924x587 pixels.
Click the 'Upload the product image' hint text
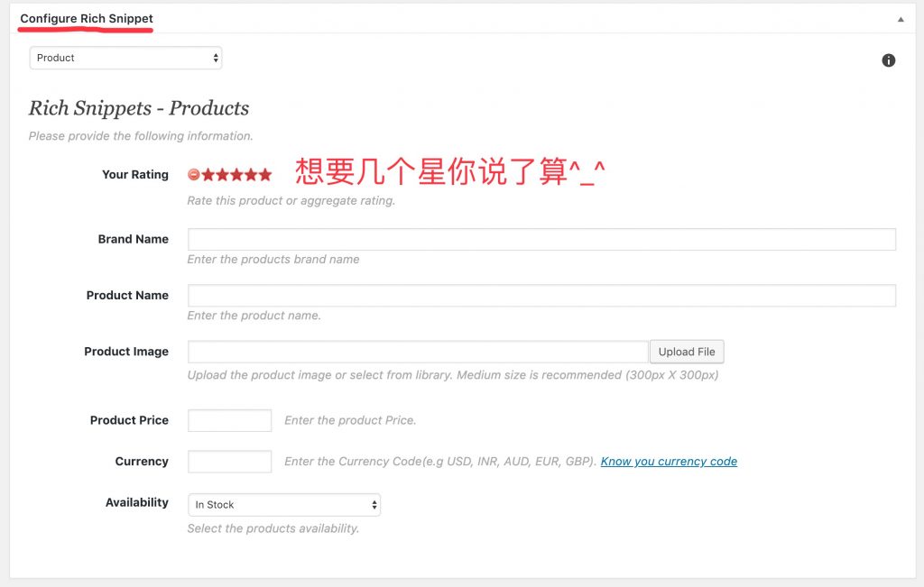[x=453, y=375]
